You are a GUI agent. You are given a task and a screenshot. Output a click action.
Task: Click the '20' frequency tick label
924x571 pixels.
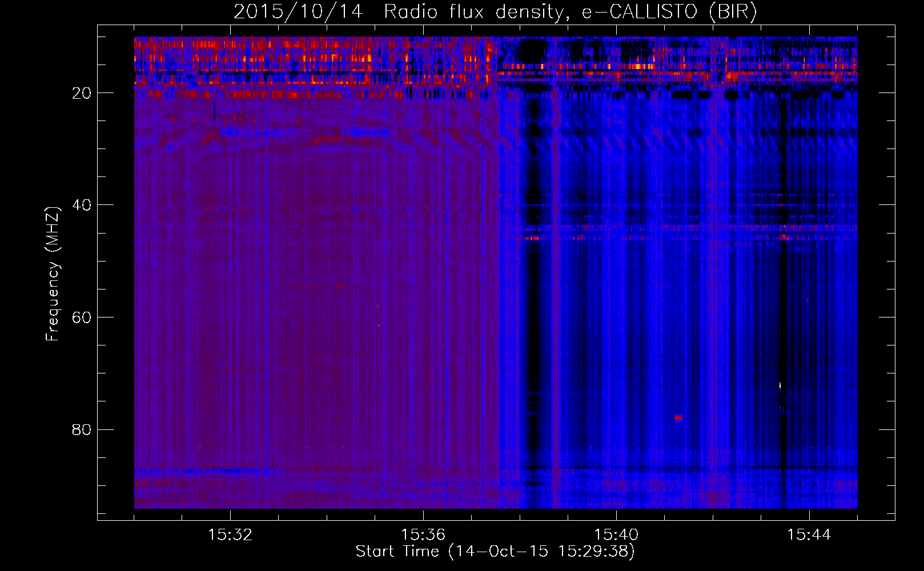(82, 93)
